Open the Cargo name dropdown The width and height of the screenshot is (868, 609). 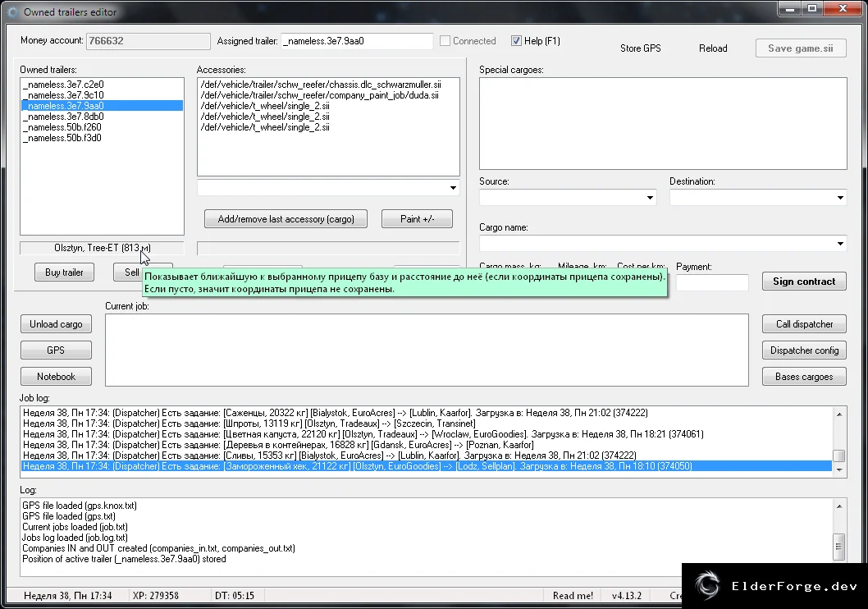tap(840, 244)
